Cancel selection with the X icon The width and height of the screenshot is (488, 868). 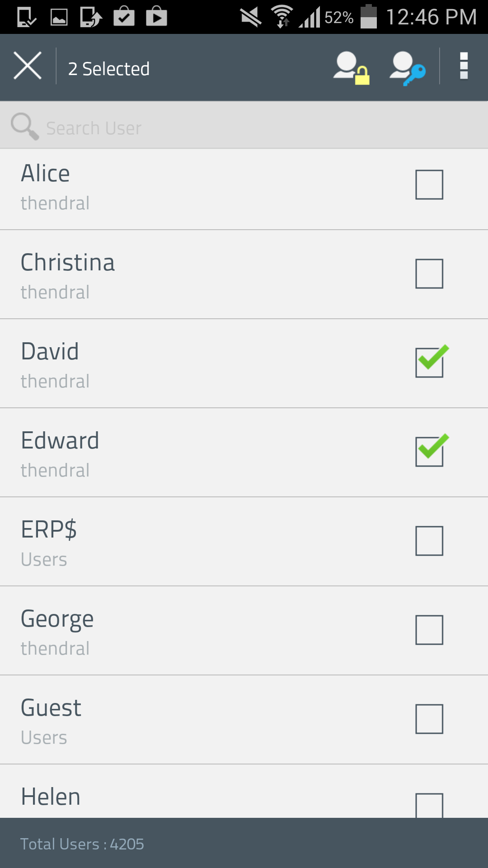(28, 66)
